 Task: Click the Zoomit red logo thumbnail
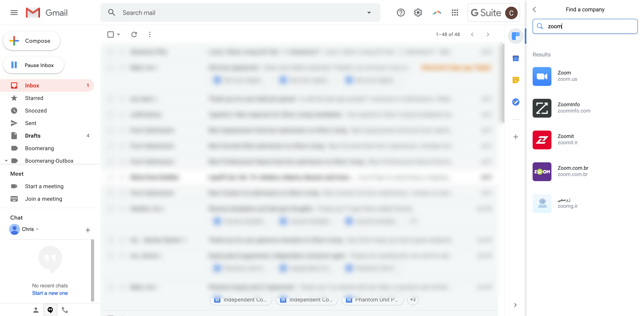(x=542, y=140)
